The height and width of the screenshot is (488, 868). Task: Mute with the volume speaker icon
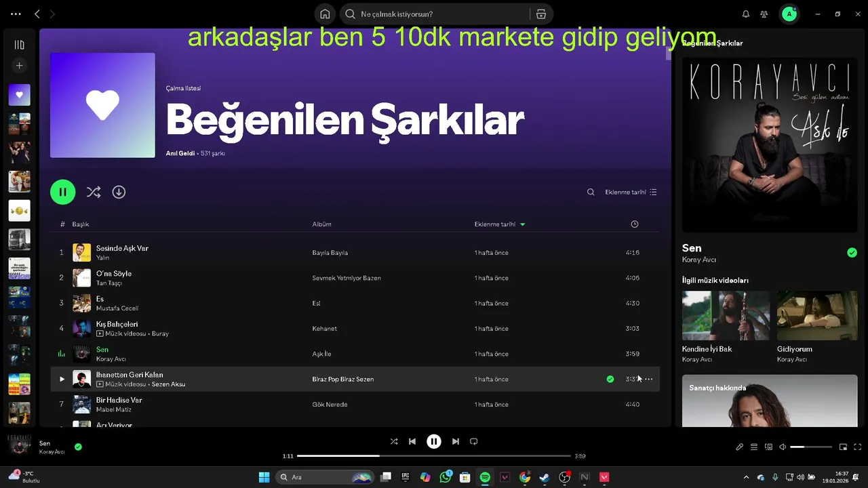783,447
